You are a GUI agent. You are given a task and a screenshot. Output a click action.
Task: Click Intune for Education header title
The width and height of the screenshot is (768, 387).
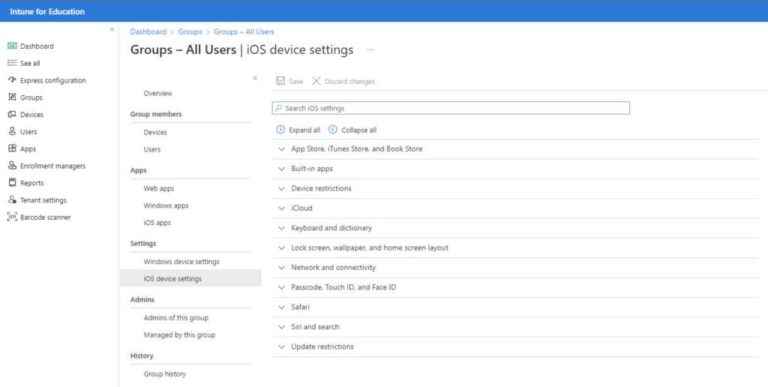click(47, 11)
